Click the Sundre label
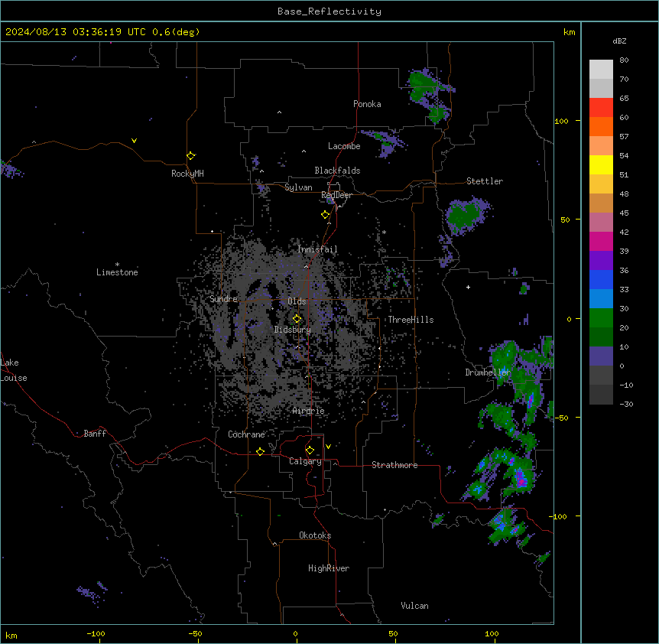This screenshot has width=659, height=644. tap(223, 299)
